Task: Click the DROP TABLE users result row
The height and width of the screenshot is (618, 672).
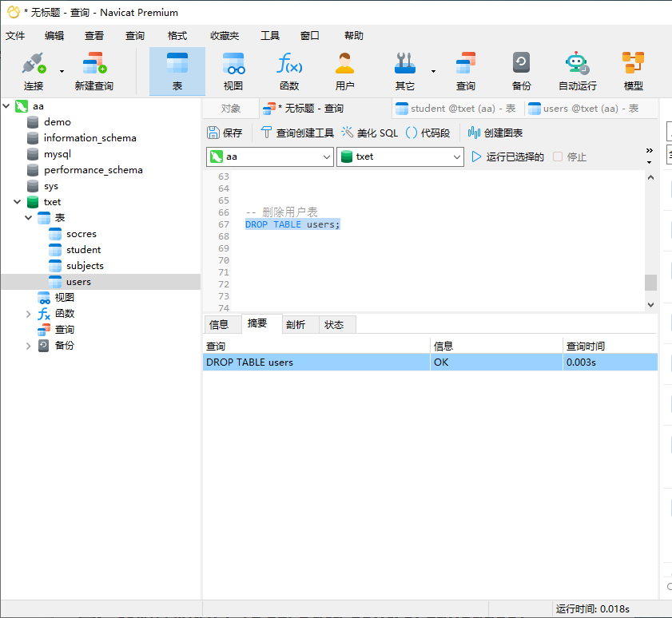Action: click(x=430, y=362)
